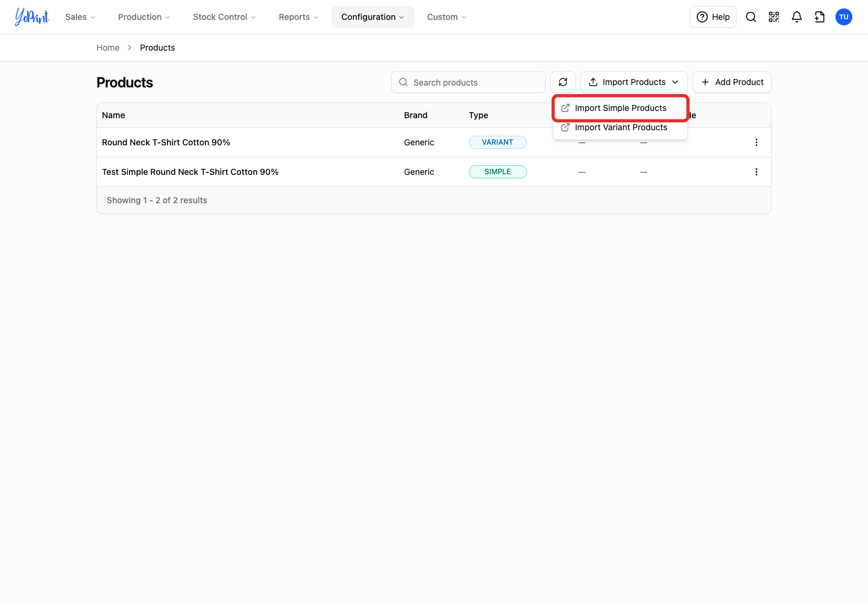Viewport: 868px width, 603px height.
Task: Open the notifications bell
Action: pyautogui.click(x=797, y=17)
